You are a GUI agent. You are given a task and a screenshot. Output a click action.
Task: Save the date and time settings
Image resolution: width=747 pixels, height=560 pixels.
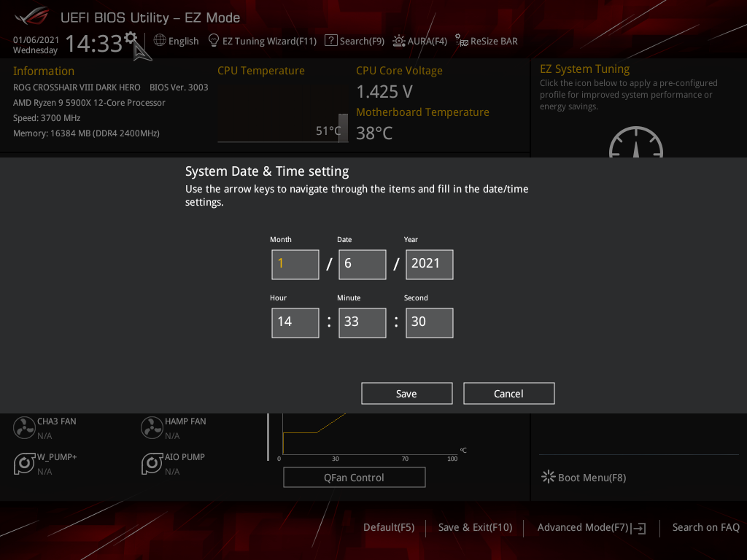pos(407,393)
